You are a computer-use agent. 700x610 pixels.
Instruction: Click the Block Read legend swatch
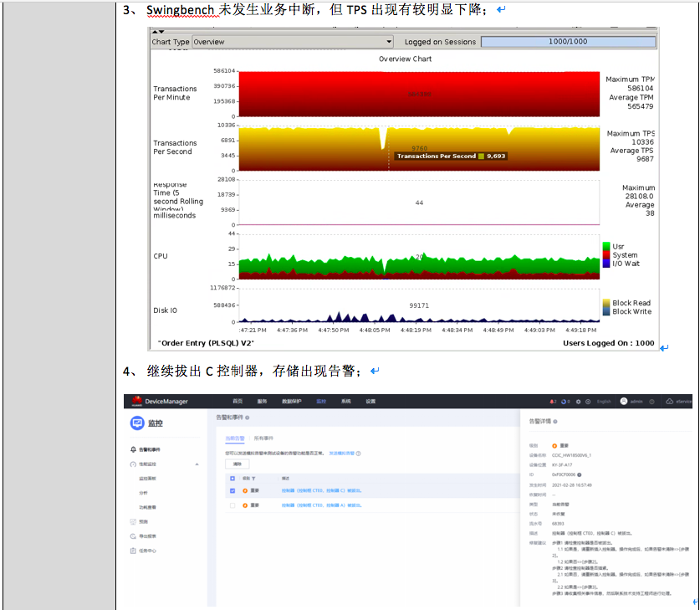[606, 303]
